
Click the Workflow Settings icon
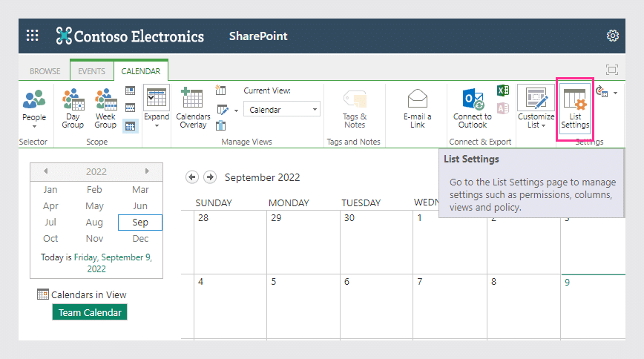pos(602,91)
